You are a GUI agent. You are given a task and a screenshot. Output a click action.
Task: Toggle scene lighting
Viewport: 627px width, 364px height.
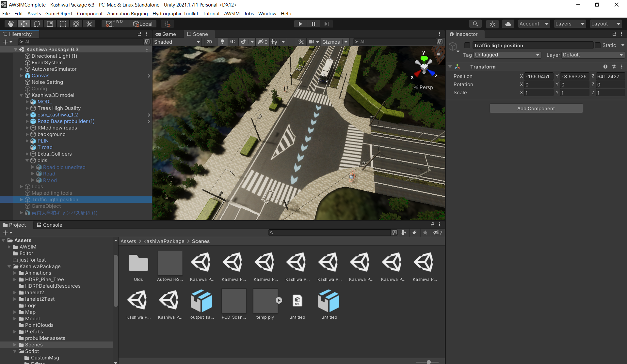[x=222, y=42]
